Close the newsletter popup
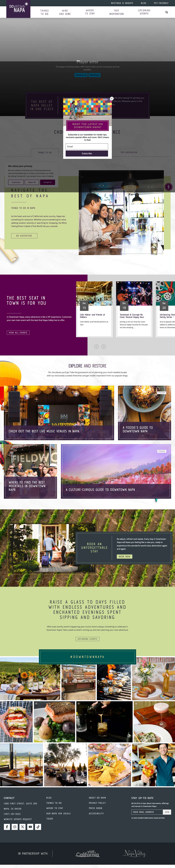This screenshot has height=868, width=175. (112, 99)
